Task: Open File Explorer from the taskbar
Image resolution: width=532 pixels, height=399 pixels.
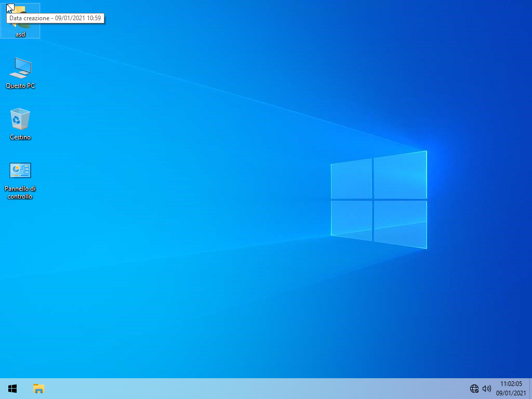Action: click(38, 389)
